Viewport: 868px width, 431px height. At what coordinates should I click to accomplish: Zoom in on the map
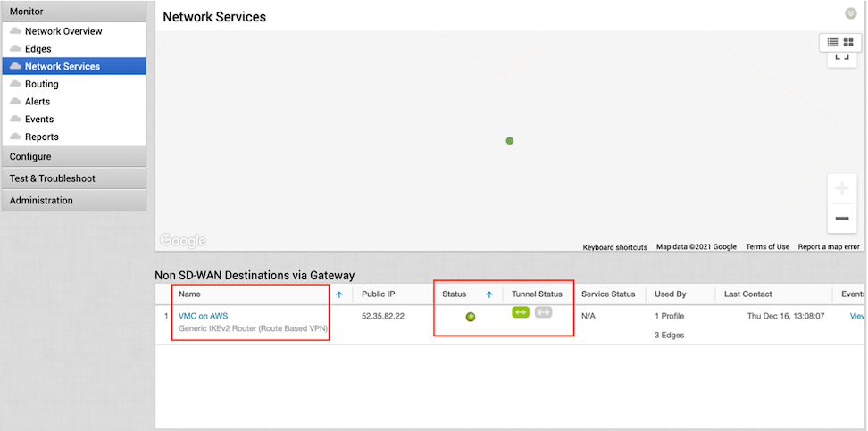point(841,189)
